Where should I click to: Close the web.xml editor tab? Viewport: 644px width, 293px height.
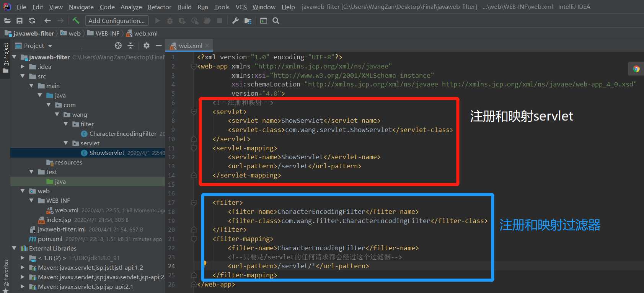207,46
